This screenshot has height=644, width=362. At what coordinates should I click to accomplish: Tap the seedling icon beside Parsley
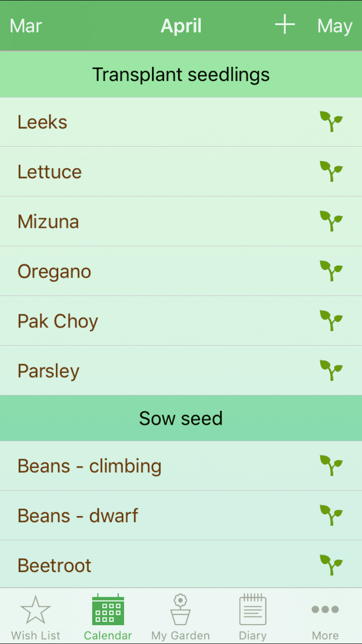(331, 370)
